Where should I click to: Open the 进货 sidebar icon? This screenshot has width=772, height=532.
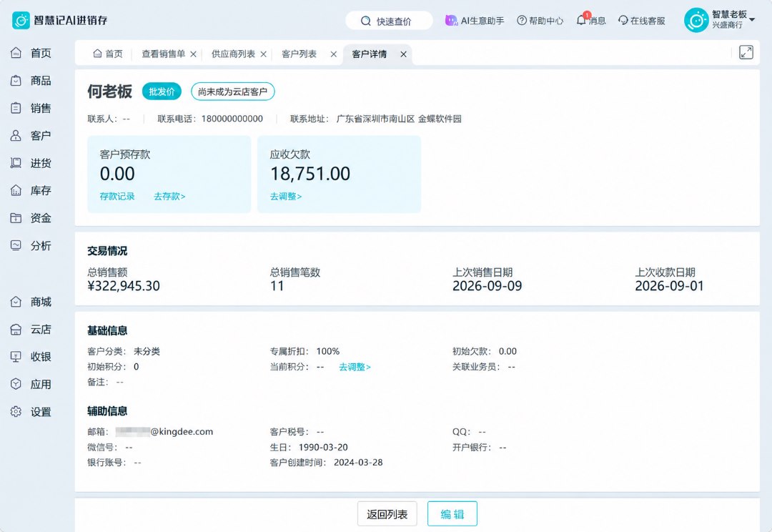click(x=16, y=163)
